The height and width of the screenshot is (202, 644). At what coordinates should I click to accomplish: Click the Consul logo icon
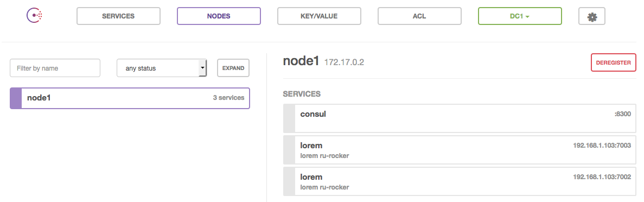pyautogui.click(x=35, y=16)
